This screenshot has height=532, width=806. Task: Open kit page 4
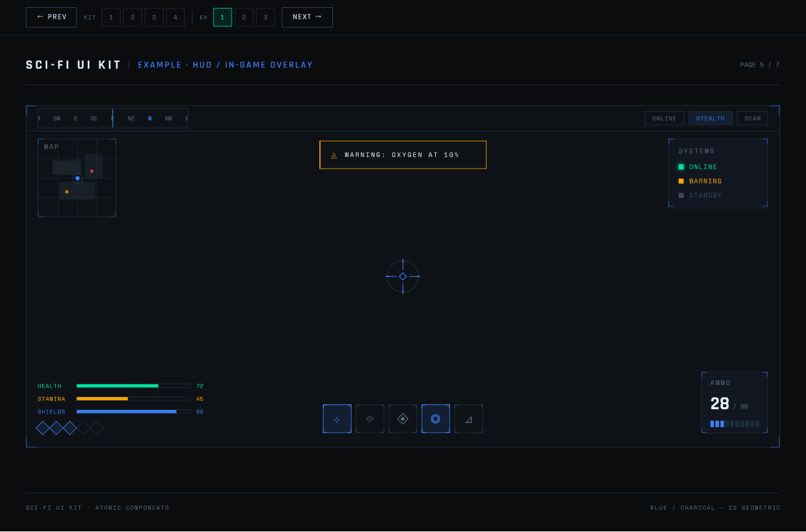pyautogui.click(x=175, y=17)
